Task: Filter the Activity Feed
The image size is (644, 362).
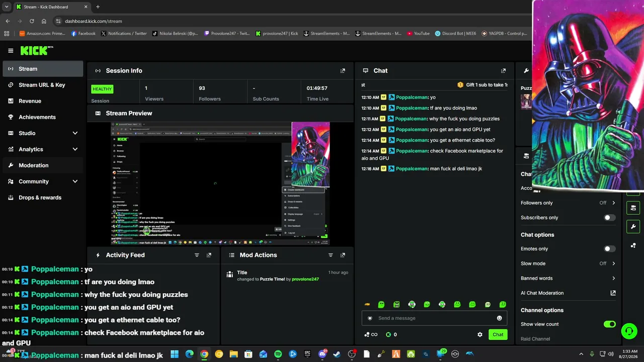Action: pos(197,255)
